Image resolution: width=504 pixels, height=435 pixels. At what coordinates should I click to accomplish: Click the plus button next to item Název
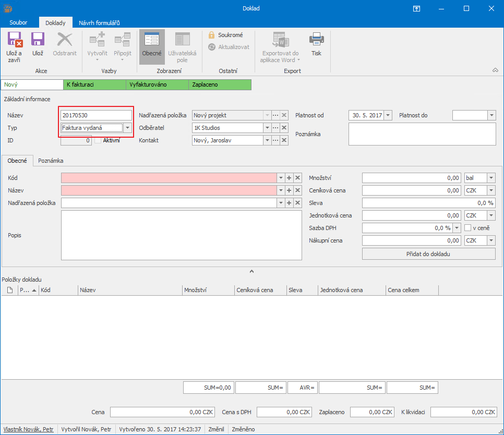pyautogui.click(x=289, y=190)
